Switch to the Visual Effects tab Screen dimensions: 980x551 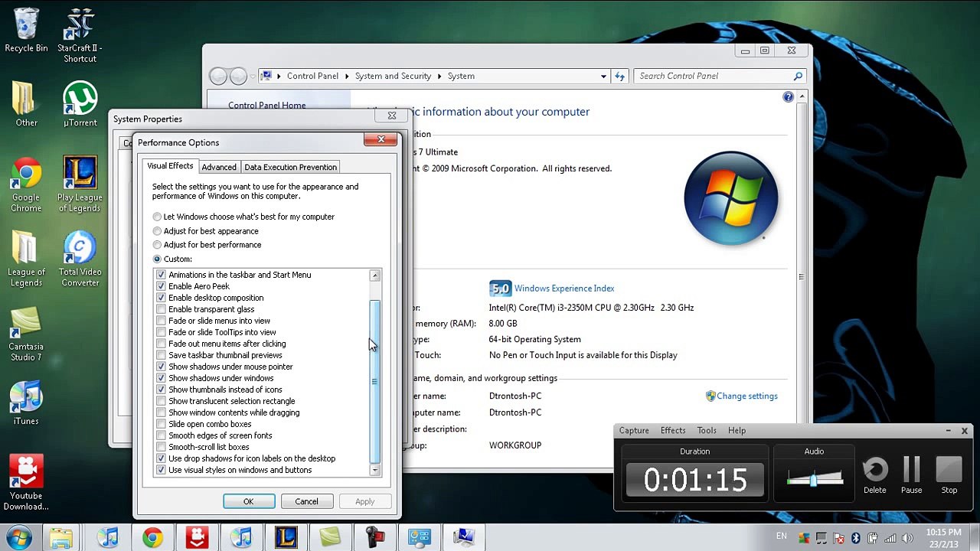[x=170, y=166]
